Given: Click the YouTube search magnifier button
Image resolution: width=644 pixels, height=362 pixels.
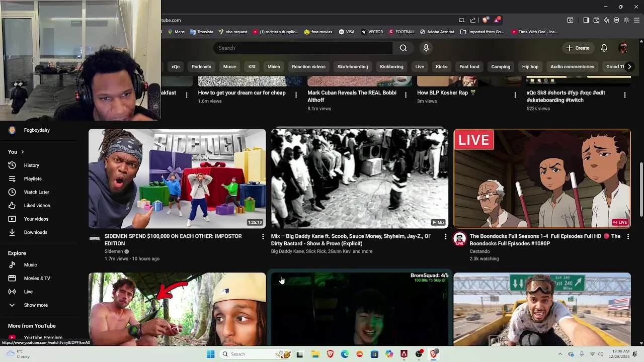Looking at the screenshot, I should (x=403, y=48).
